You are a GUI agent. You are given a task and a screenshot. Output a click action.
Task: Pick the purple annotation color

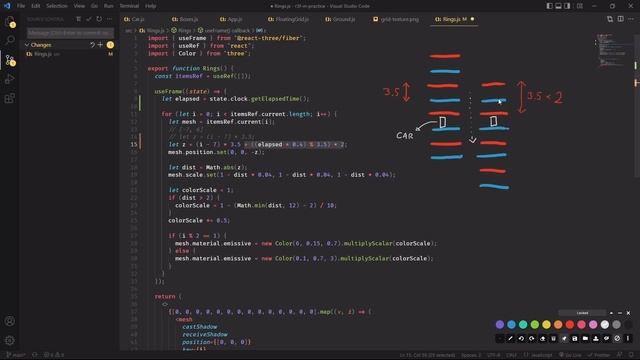[x=500, y=324]
